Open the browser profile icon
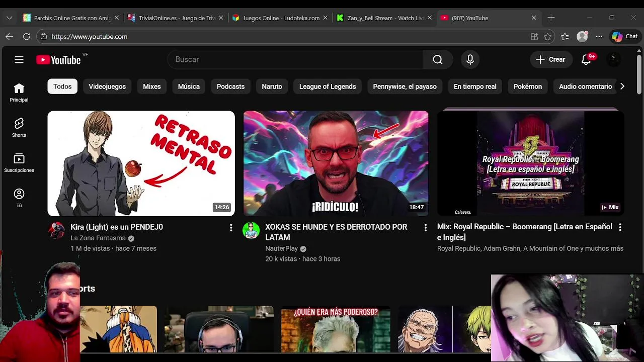 (582, 36)
